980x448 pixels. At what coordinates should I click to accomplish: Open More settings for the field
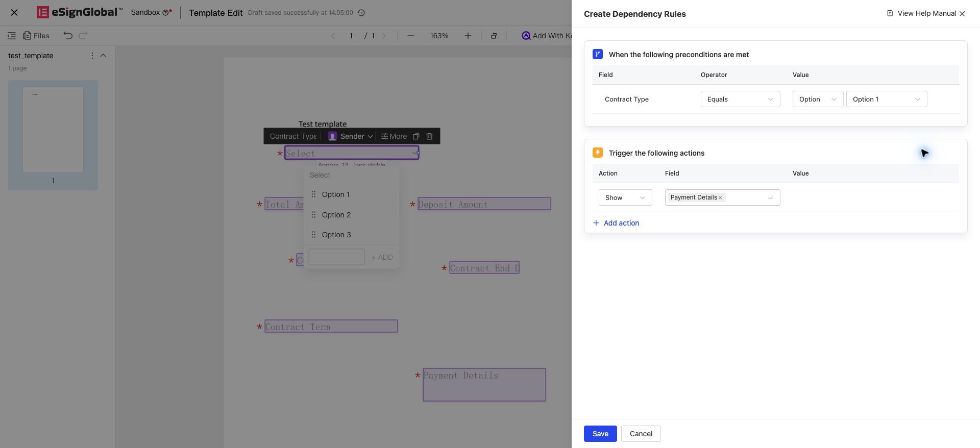[394, 136]
